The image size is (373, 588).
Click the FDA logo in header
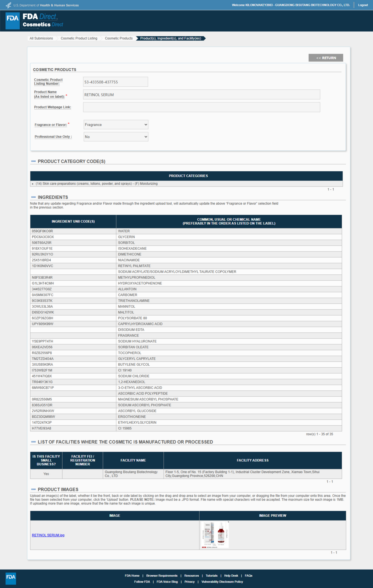tap(12, 20)
